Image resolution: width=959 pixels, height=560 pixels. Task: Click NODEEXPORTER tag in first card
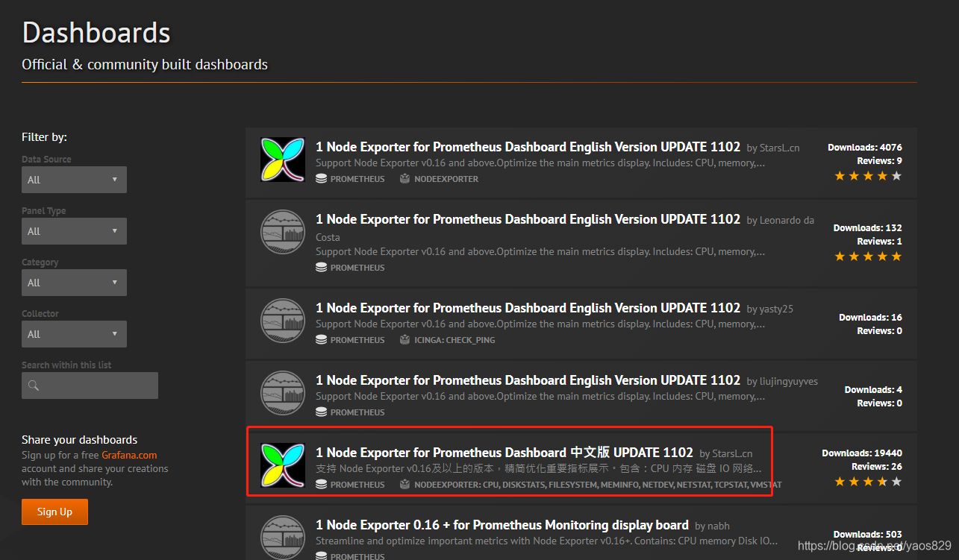446,179
